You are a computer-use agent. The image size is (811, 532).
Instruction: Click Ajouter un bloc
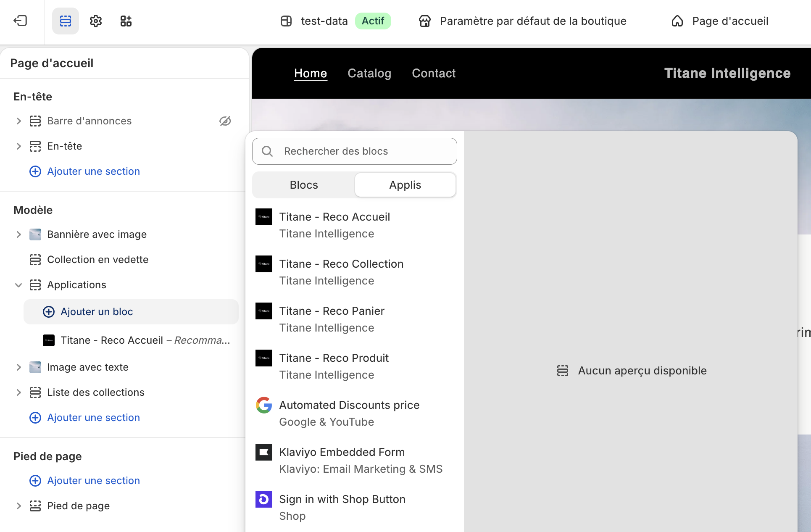tap(131, 312)
